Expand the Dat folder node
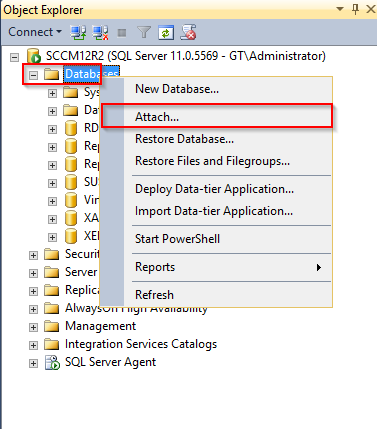This screenshot has height=429, width=377. 52,111
